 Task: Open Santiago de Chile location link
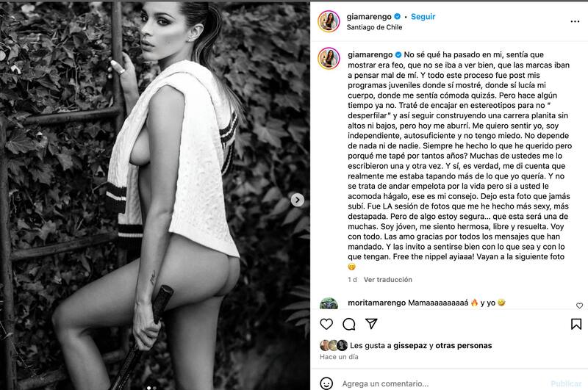click(374, 27)
